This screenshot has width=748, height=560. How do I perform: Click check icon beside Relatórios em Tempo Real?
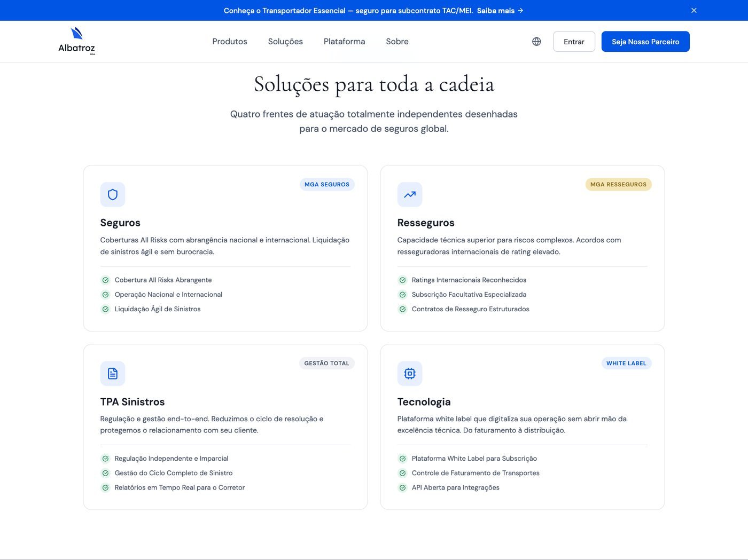[105, 487]
